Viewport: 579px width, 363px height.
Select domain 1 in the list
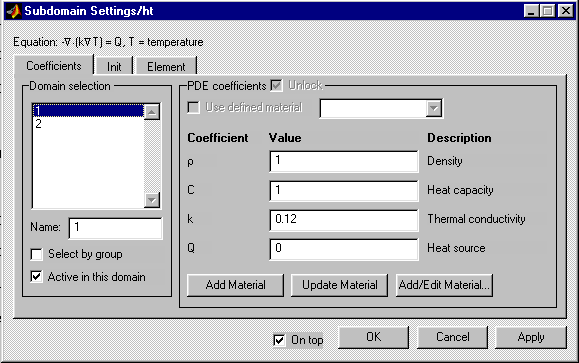[x=88, y=110]
